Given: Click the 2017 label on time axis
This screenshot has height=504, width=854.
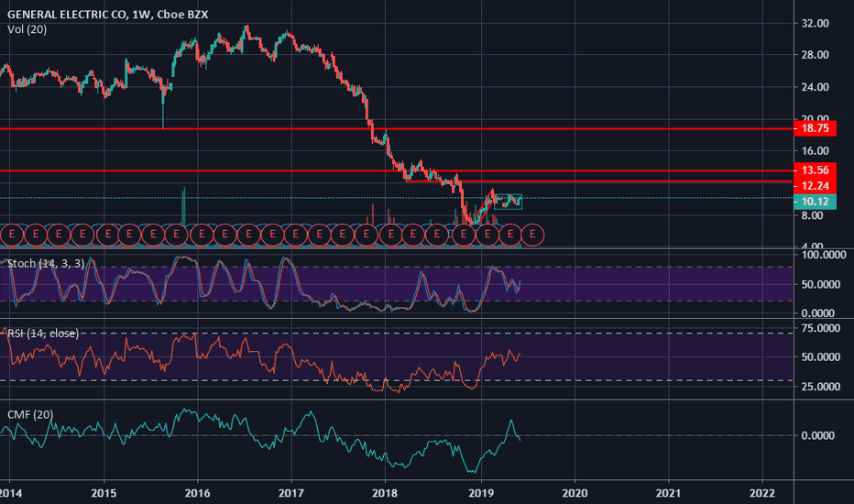Looking at the screenshot, I should click(290, 493).
